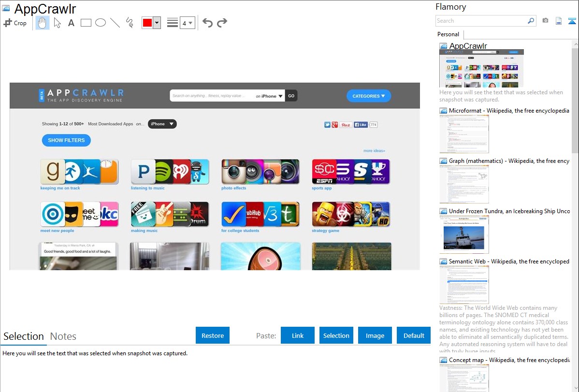The image size is (579, 392).
Task: Choose the freehand scribble tool
Action: [x=130, y=23]
